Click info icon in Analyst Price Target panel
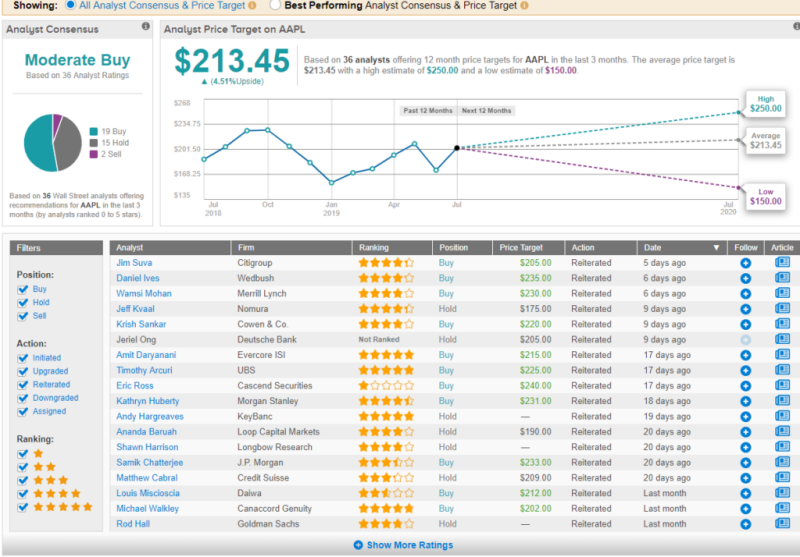This screenshot has width=800, height=557. click(797, 27)
